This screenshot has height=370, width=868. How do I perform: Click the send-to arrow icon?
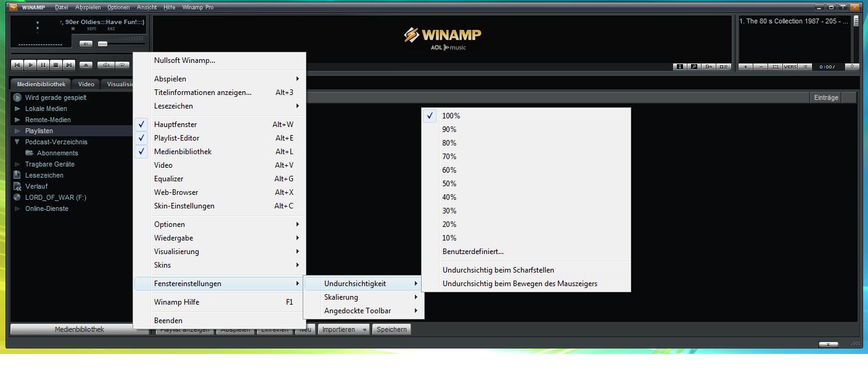[x=709, y=67]
